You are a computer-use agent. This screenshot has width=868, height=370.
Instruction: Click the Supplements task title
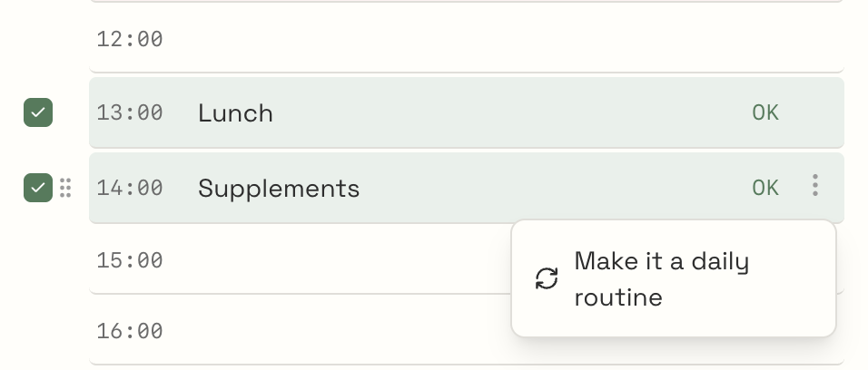[279, 189]
